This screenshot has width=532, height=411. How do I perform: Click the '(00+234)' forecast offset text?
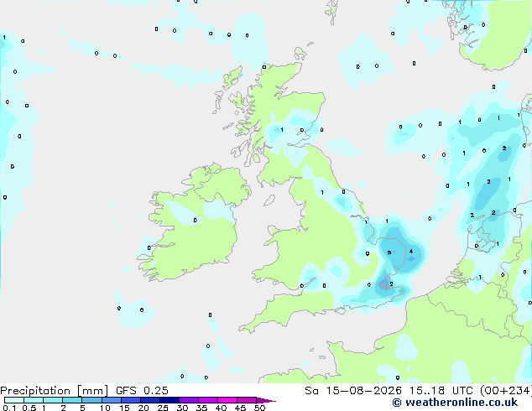pos(506,391)
